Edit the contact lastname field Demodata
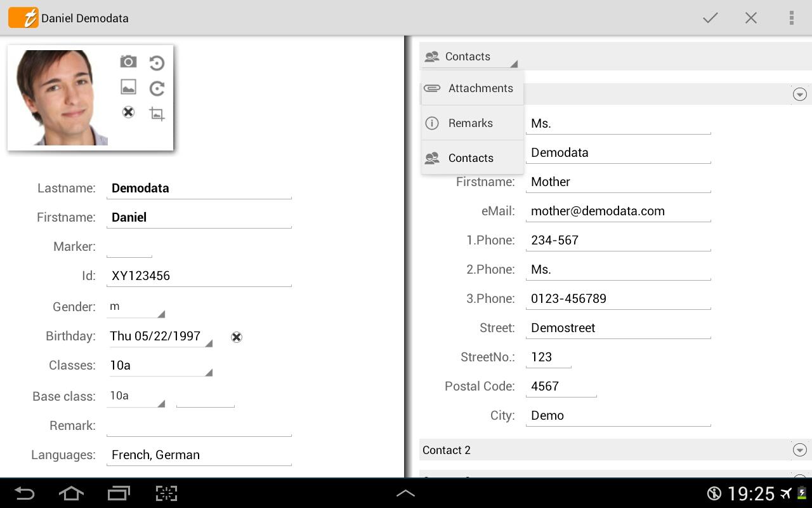Image resolution: width=812 pixels, height=508 pixels. 619,152
